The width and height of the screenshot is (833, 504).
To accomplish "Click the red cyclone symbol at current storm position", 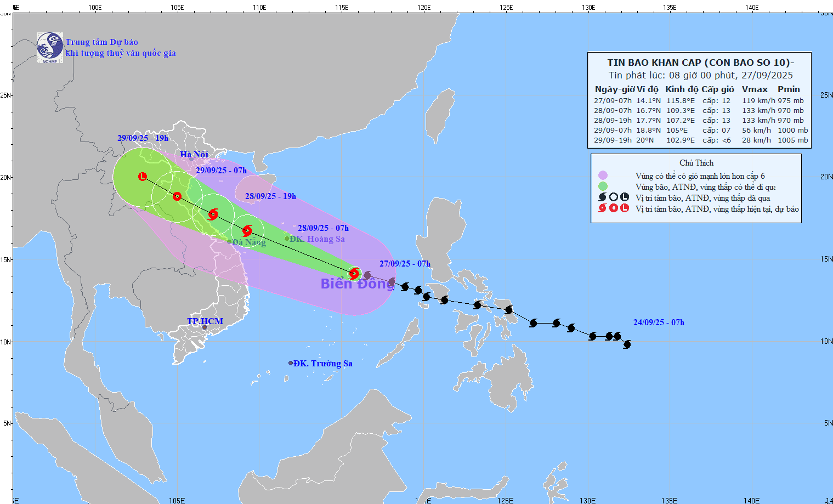I will tap(354, 273).
